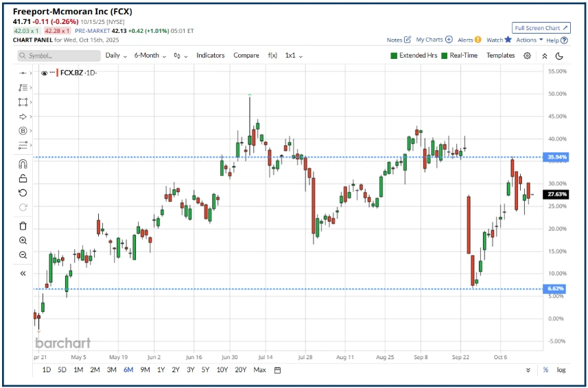Image resolution: width=588 pixels, height=388 pixels.
Task: Click the Full Screen Chart button
Action: coord(541,28)
